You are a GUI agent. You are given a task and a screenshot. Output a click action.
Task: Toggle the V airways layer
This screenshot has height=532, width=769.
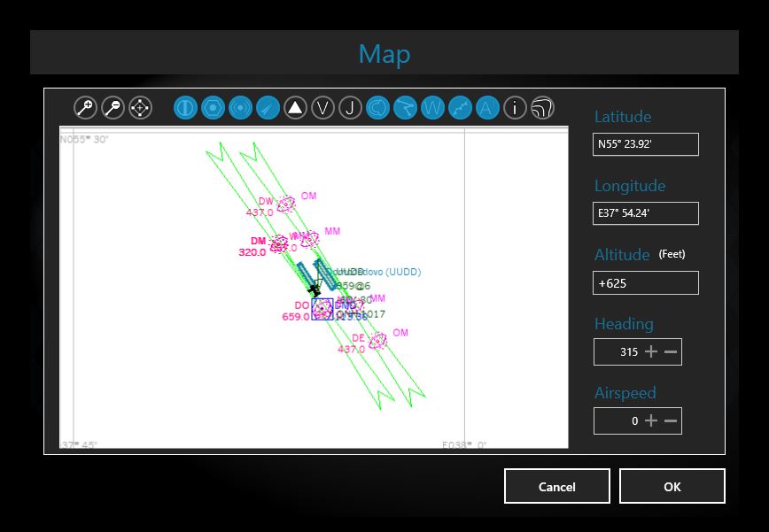pos(323,108)
